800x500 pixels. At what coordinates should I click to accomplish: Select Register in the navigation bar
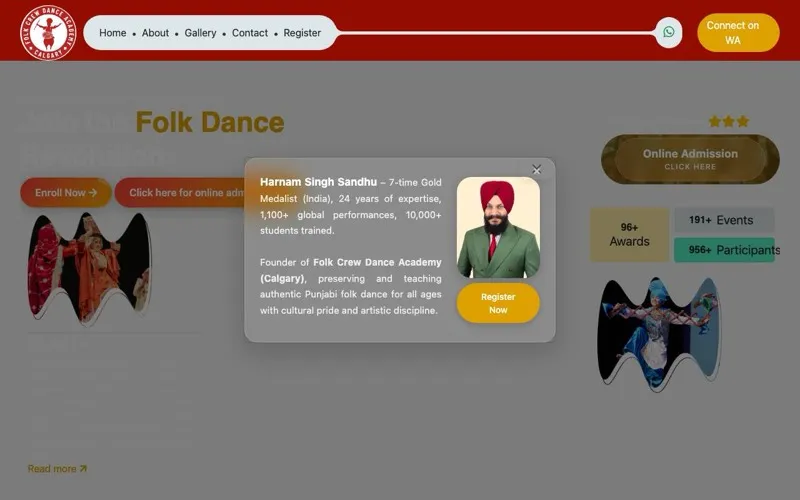(302, 33)
